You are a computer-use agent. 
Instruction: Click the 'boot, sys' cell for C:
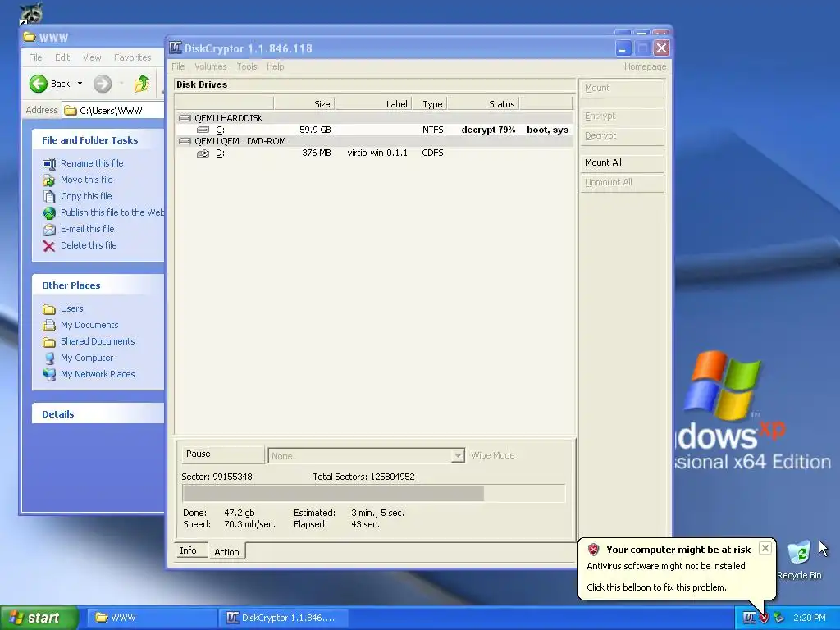pyautogui.click(x=547, y=130)
